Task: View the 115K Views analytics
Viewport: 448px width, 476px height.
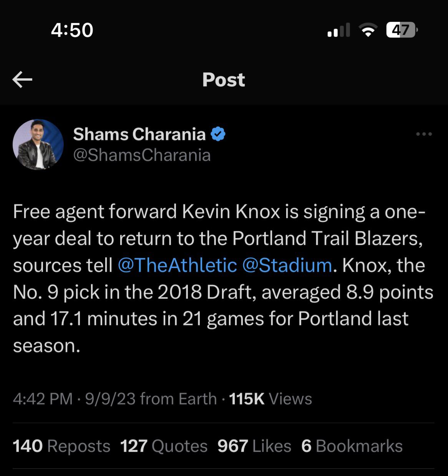Action: (x=270, y=399)
